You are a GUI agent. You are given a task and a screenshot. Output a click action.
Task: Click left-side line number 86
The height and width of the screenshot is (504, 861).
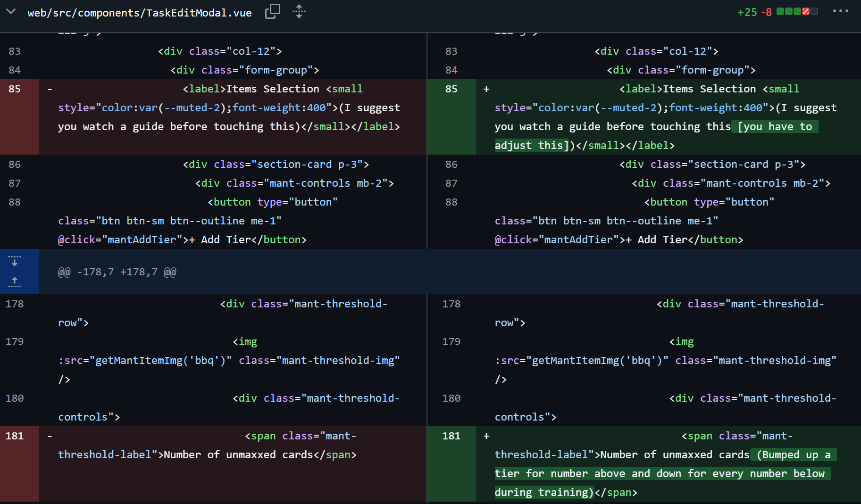click(x=15, y=164)
